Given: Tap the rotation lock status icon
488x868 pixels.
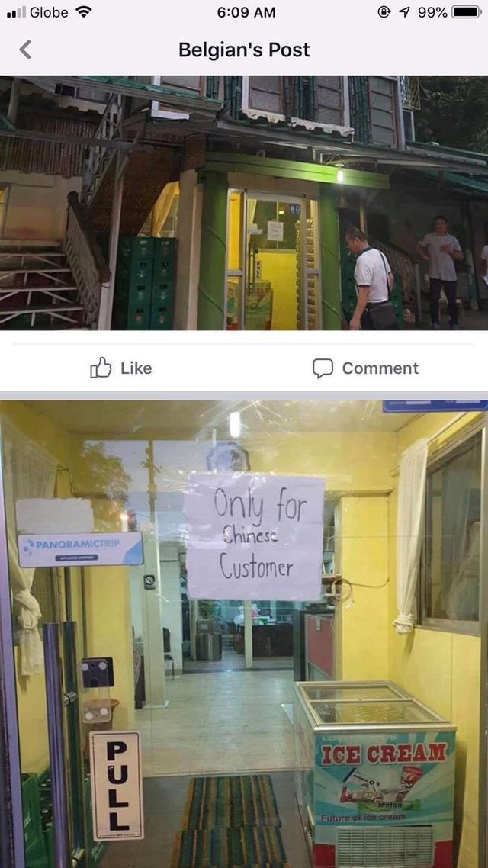Looking at the screenshot, I should coord(384,11).
